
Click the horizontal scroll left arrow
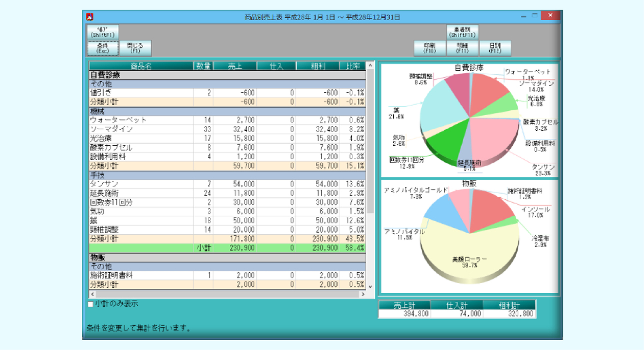[92, 294]
